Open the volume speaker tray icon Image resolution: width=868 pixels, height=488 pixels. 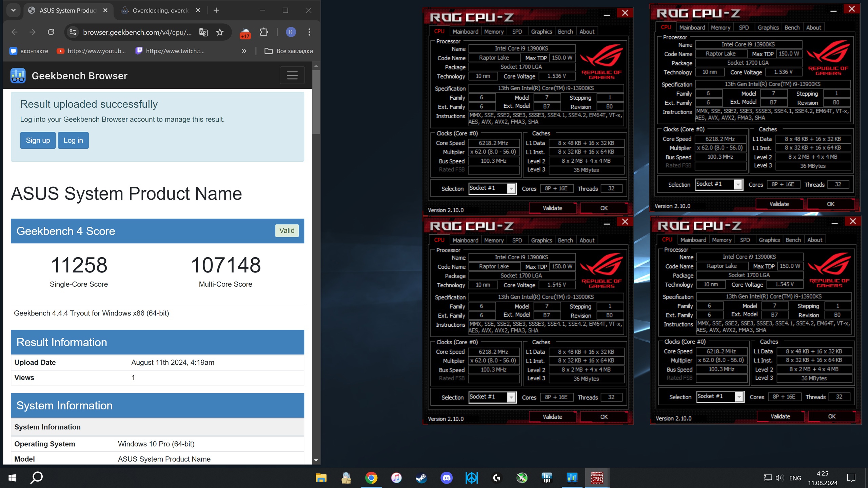(x=780, y=478)
